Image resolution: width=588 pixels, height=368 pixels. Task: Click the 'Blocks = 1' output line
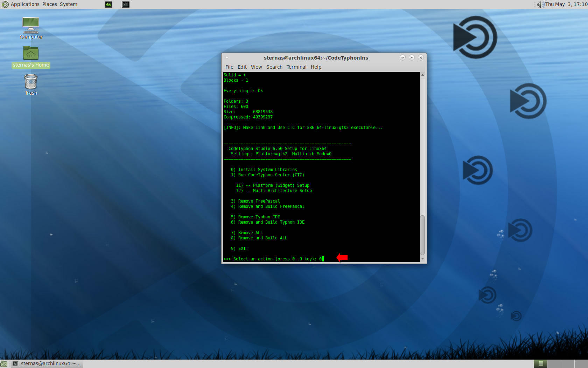tap(236, 80)
